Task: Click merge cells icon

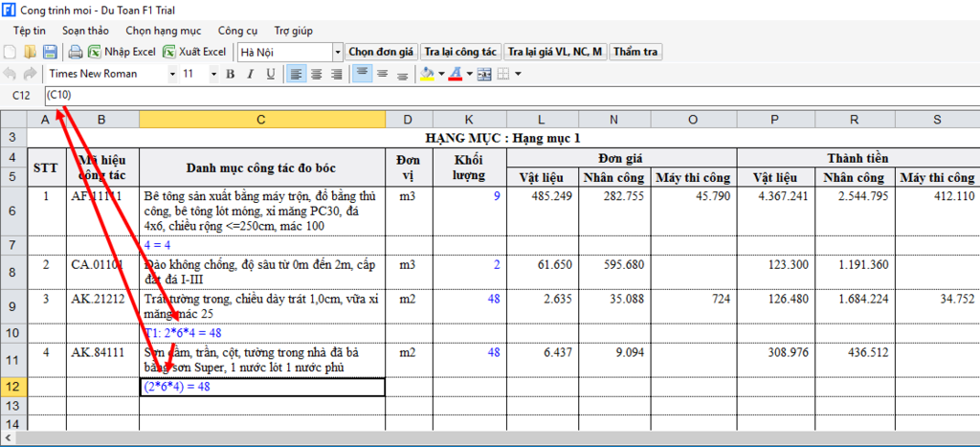Action: (x=484, y=75)
